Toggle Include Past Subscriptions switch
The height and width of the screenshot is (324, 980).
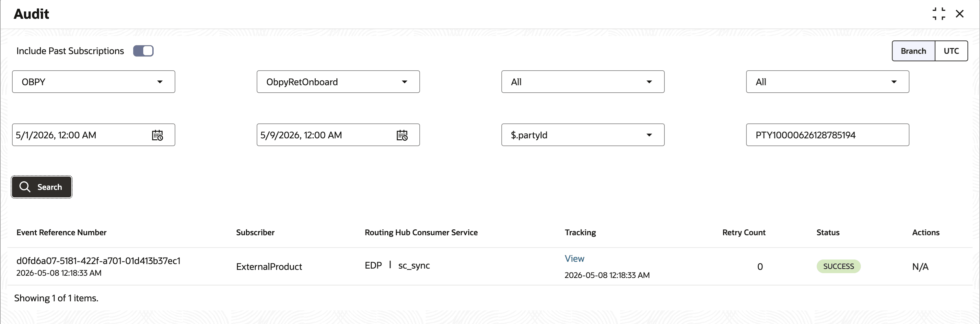[144, 51]
